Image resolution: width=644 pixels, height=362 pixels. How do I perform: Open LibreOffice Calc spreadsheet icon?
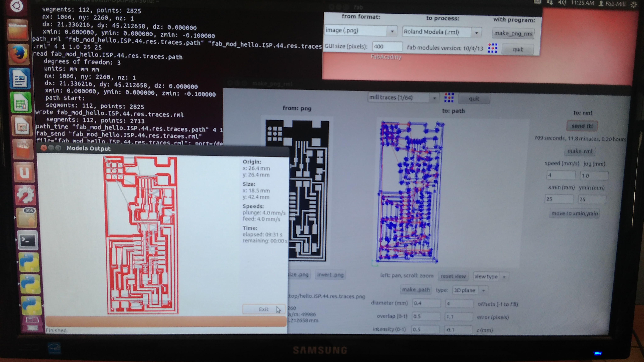pyautogui.click(x=21, y=102)
